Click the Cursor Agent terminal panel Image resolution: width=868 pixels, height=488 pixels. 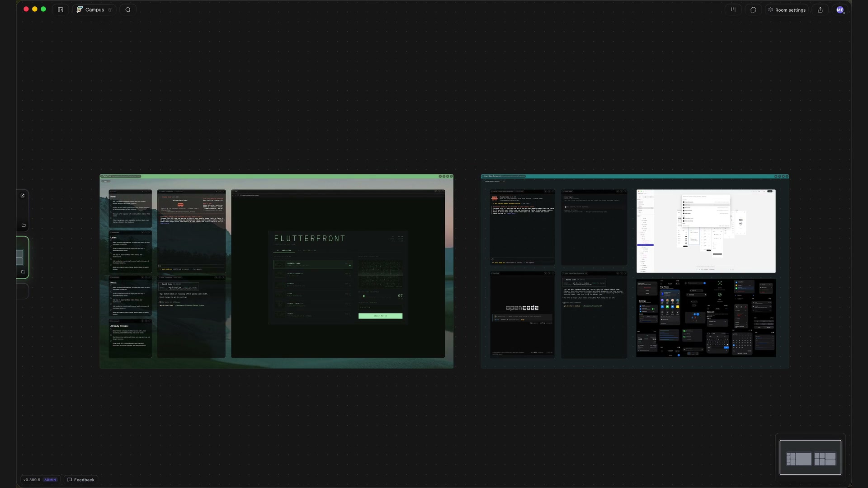[x=594, y=227]
